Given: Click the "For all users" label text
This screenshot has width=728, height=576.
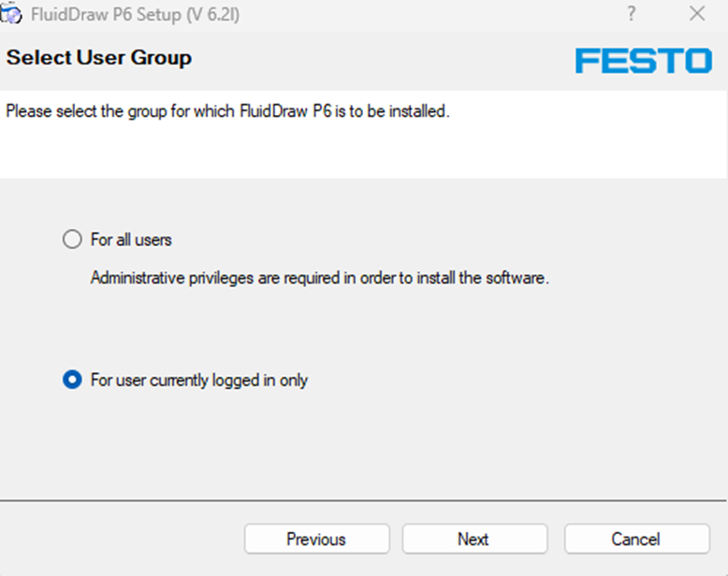Looking at the screenshot, I should click(x=131, y=239).
